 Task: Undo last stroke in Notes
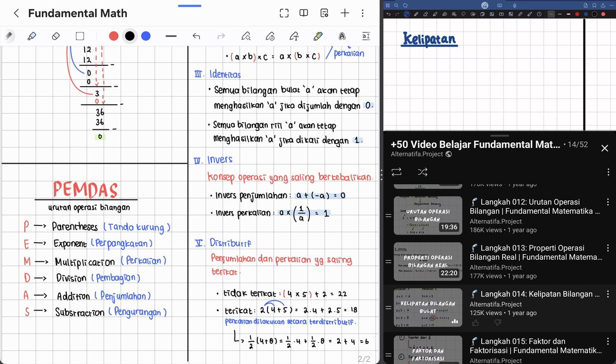point(196,36)
